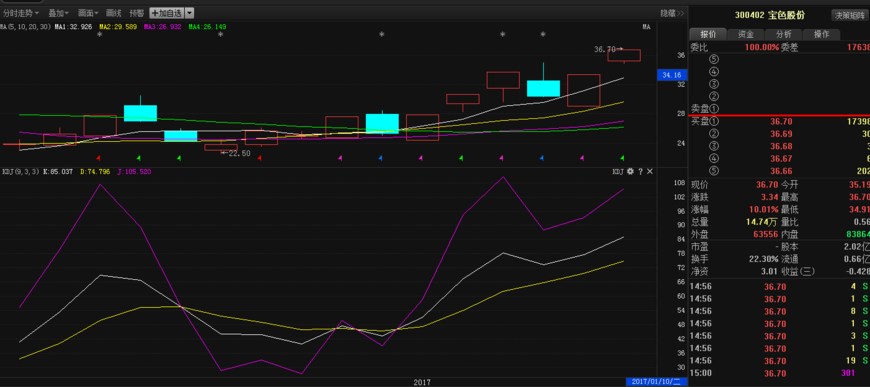
Task: Click buy price 36.66 at level ⑤
Action: [x=781, y=172]
